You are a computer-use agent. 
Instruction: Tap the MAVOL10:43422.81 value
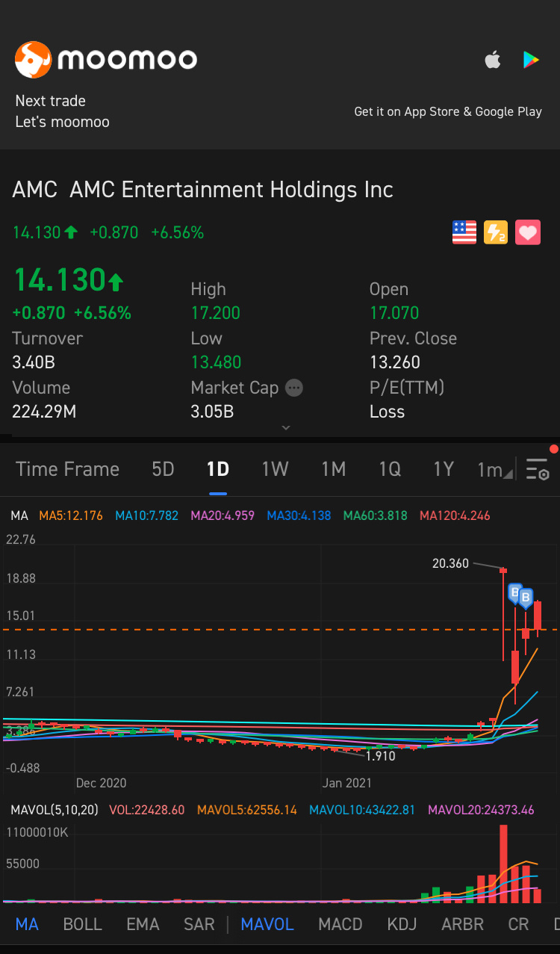[x=363, y=810]
